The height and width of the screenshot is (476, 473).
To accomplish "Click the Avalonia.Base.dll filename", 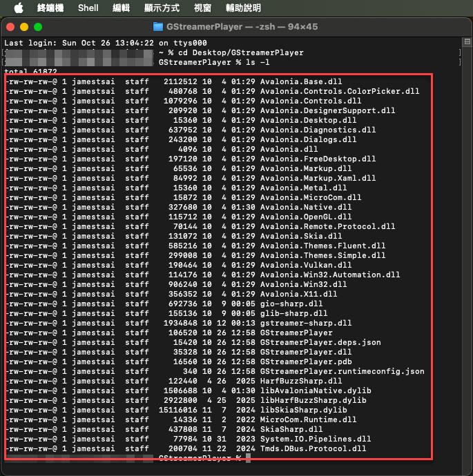I will coord(302,81).
